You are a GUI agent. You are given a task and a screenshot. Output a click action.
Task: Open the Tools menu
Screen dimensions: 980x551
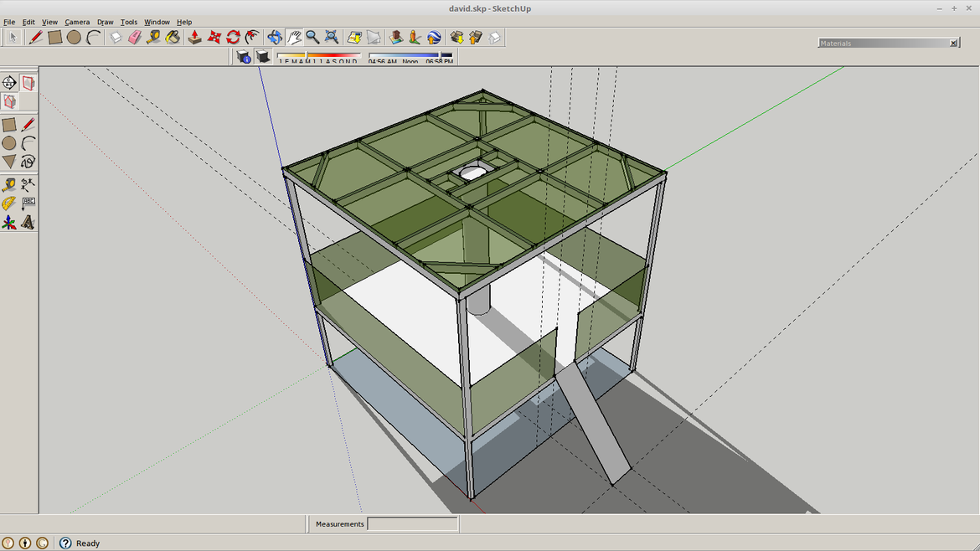pyautogui.click(x=127, y=22)
